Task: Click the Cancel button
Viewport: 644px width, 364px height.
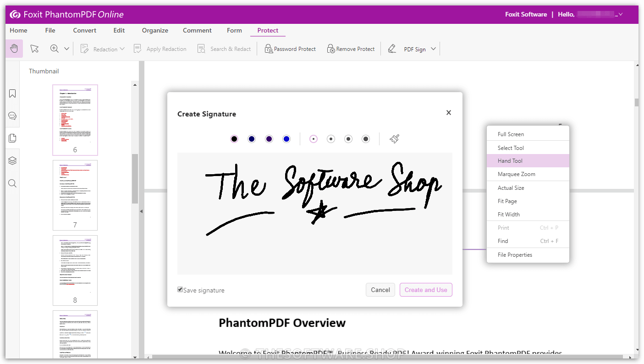Action: click(x=380, y=290)
